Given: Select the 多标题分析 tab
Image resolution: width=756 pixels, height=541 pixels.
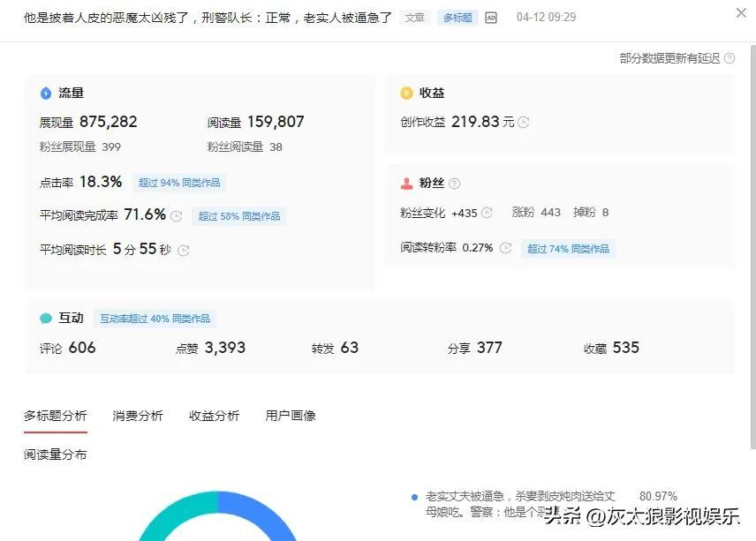Looking at the screenshot, I should click(x=56, y=416).
